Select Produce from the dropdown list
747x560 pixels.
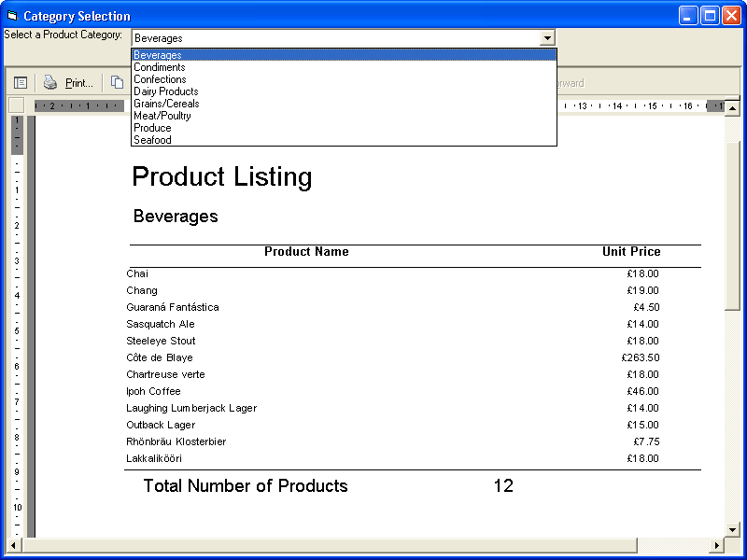[x=344, y=128]
